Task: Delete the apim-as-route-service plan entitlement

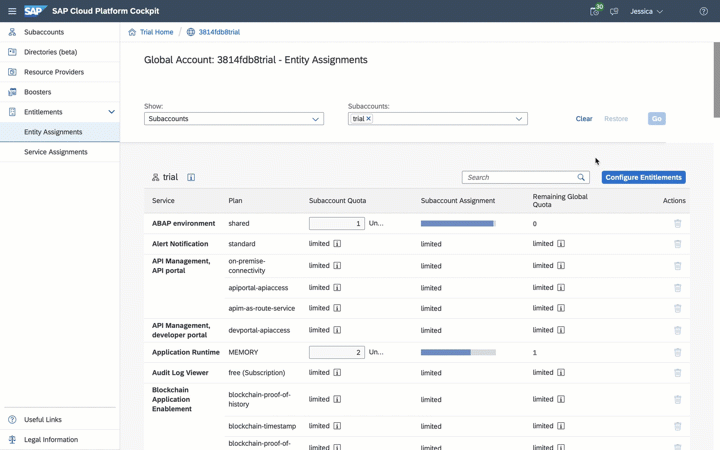Action: pyautogui.click(x=677, y=308)
